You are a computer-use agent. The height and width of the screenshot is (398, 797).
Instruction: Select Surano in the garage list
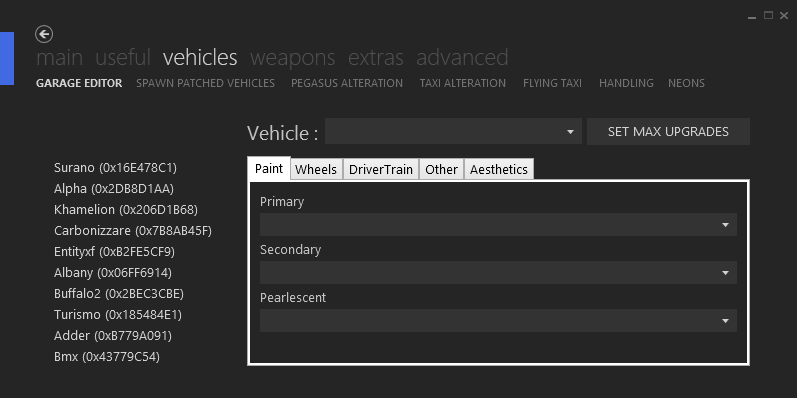[115, 168]
